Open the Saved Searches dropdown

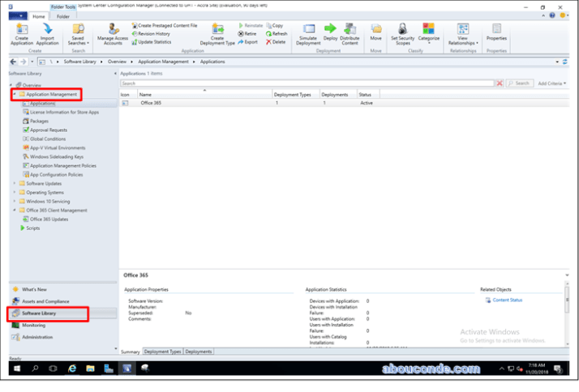tap(78, 34)
